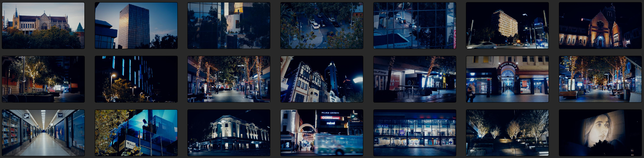Select the Tudor-style building night thumbnail

point(322,79)
